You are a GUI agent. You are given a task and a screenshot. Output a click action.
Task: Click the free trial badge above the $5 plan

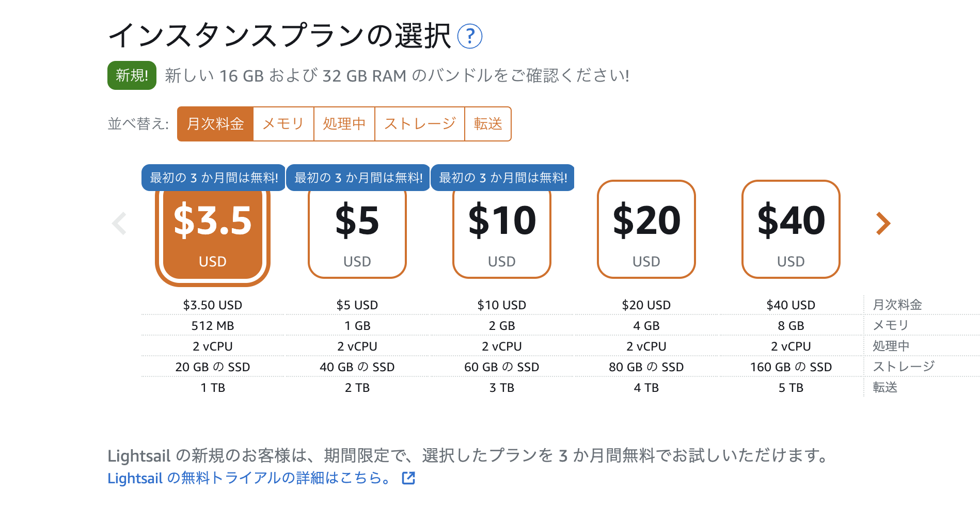358,177
